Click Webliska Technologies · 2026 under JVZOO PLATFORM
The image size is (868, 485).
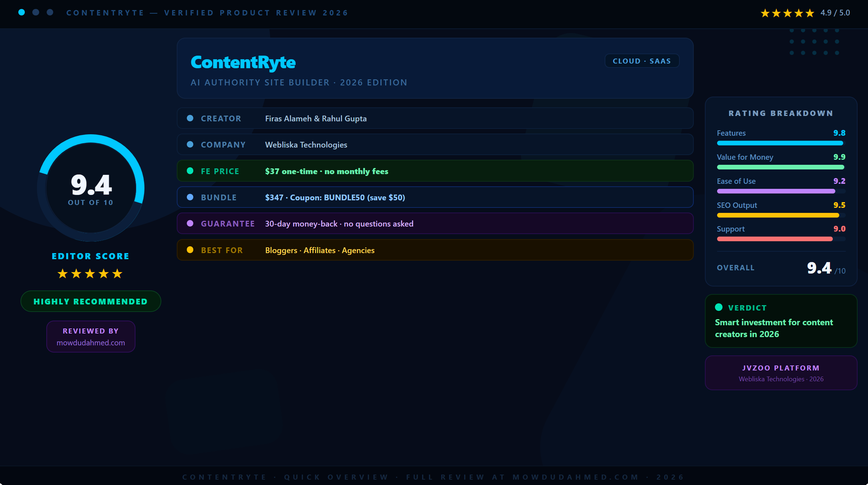781,379
